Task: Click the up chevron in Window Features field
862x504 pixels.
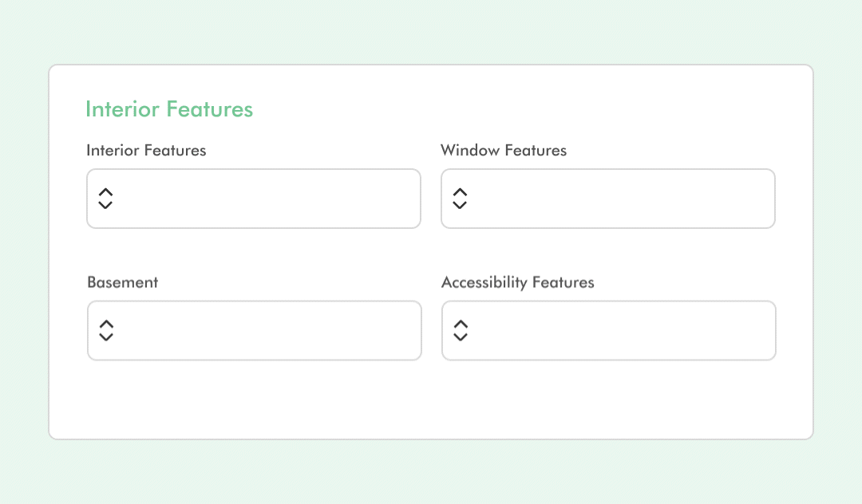Action: pyautogui.click(x=460, y=192)
